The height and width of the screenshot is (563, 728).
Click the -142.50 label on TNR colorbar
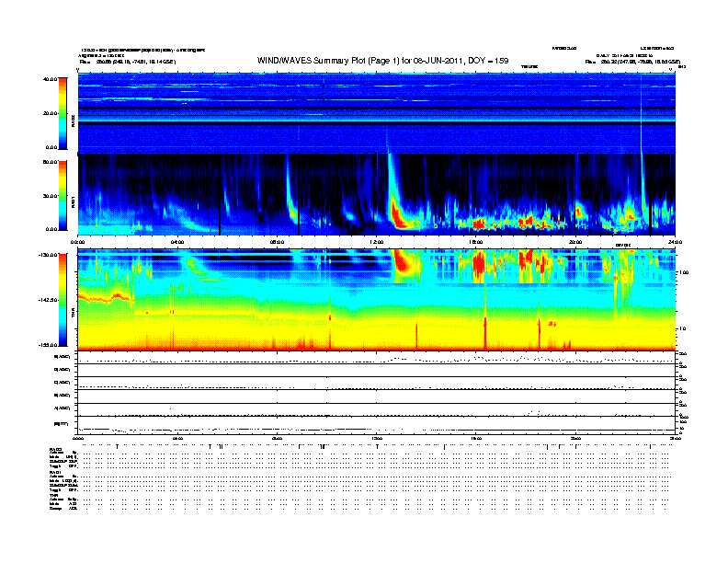coord(49,300)
